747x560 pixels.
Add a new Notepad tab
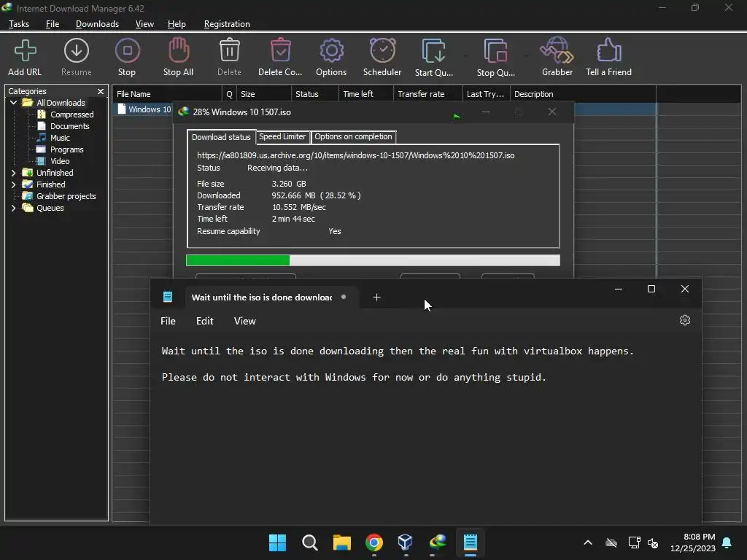point(376,297)
